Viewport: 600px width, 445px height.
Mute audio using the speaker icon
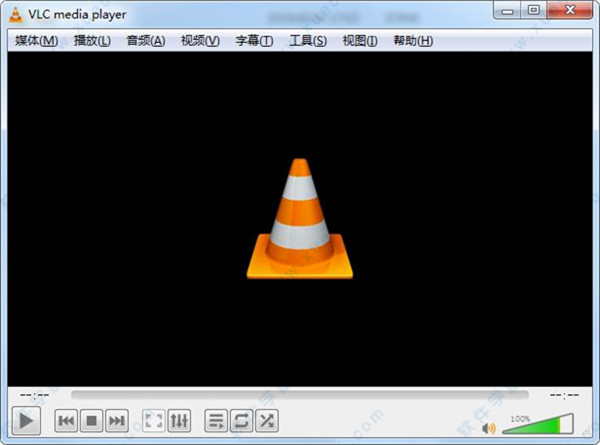(489, 428)
